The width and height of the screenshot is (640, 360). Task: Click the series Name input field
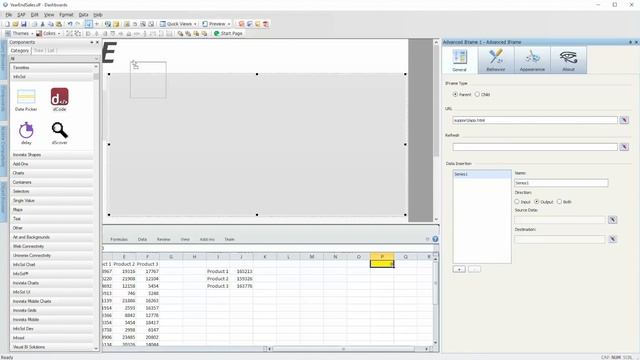561,183
